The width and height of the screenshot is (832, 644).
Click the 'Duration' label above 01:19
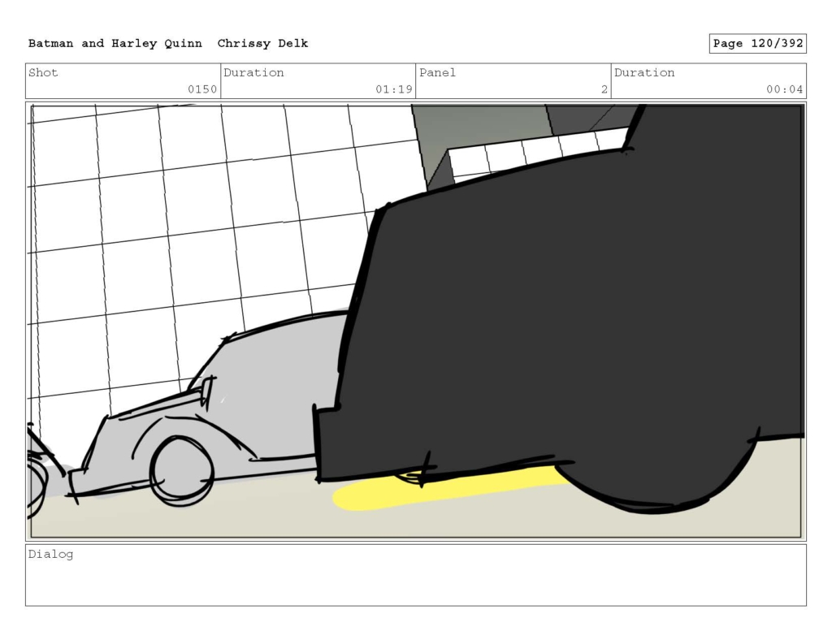point(253,72)
